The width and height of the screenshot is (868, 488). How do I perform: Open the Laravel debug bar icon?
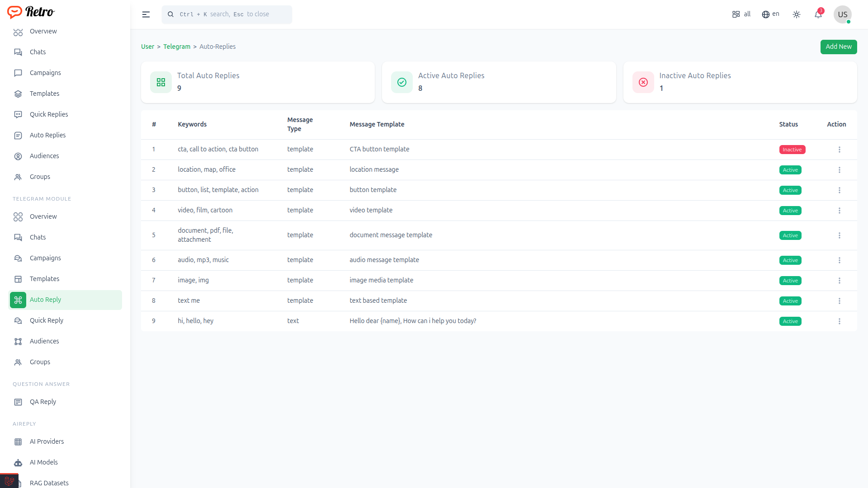(9, 481)
